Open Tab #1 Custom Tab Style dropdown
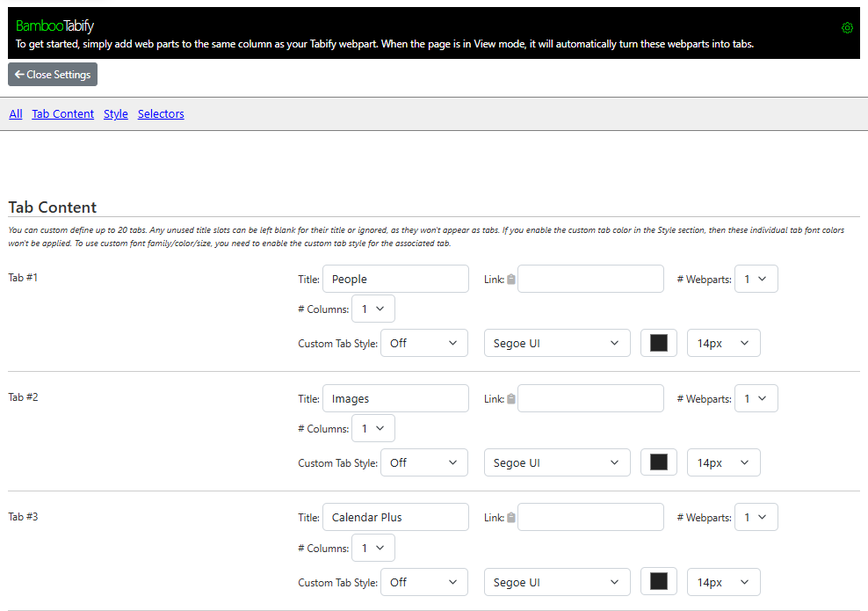Screen dimensions: 868x611 [423, 343]
